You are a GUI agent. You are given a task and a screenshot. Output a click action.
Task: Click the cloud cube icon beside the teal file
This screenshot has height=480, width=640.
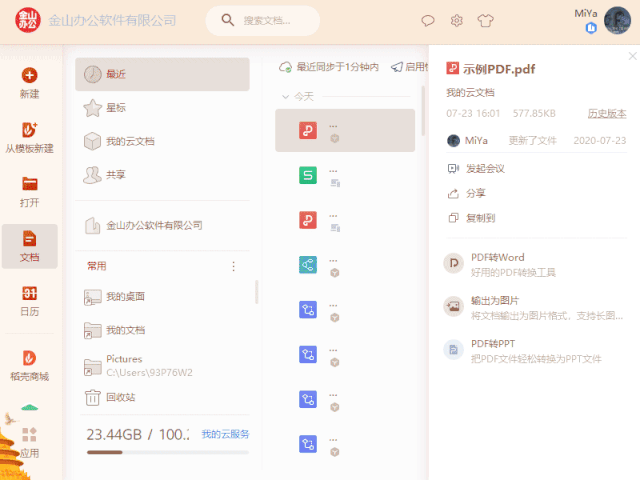tap(335, 273)
